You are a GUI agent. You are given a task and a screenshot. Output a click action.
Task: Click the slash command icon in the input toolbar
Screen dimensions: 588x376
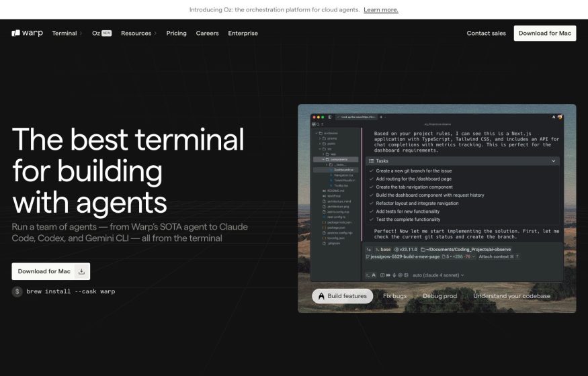click(382, 275)
